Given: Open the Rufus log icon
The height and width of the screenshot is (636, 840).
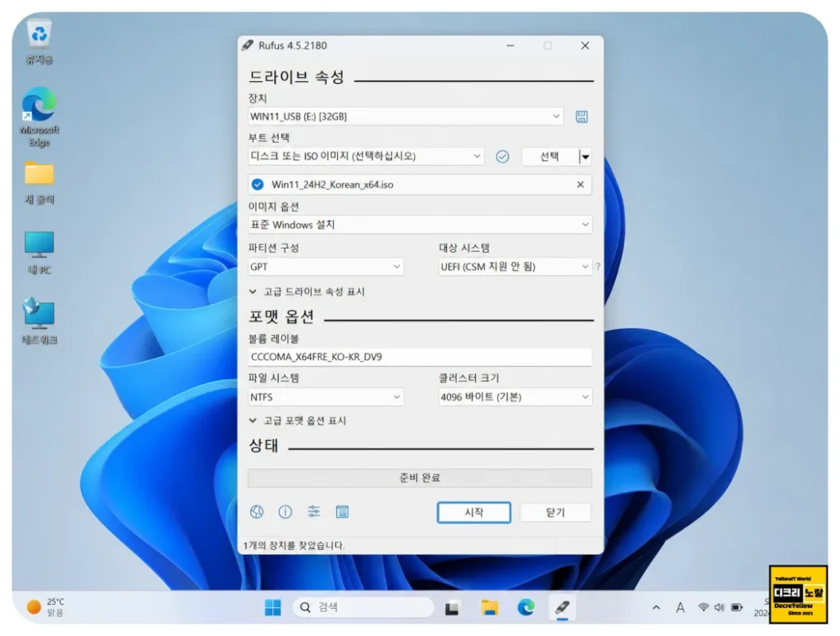Looking at the screenshot, I should pyautogui.click(x=342, y=512).
